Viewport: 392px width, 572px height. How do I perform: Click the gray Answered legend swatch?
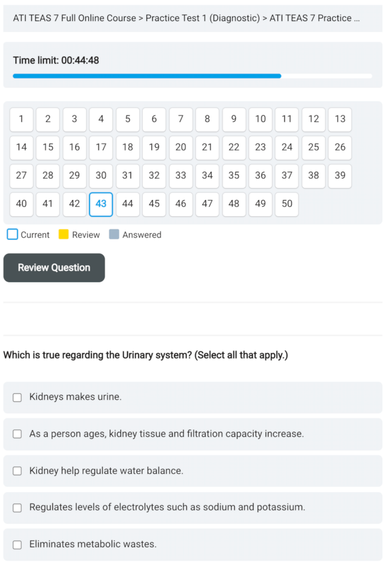(x=114, y=235)
